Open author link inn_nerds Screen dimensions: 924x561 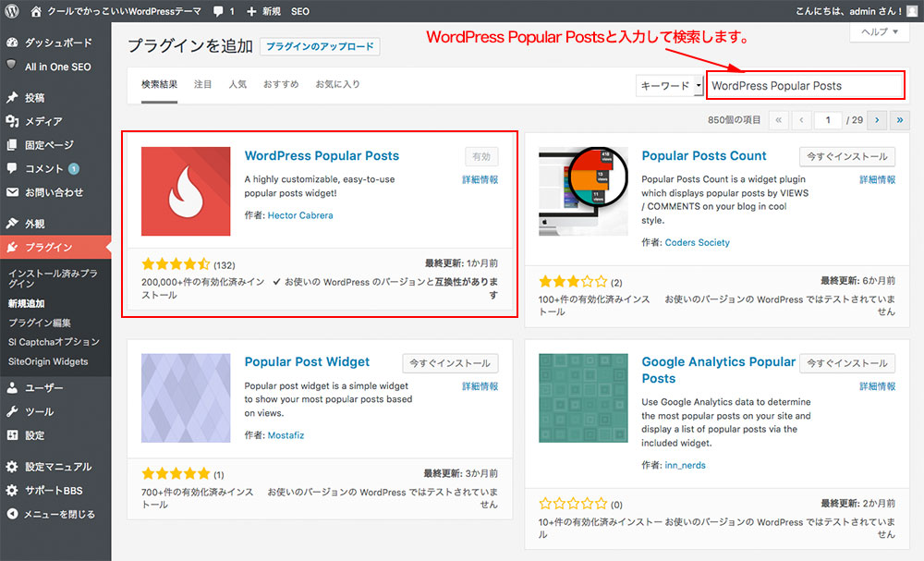click(x=686, y=466)
